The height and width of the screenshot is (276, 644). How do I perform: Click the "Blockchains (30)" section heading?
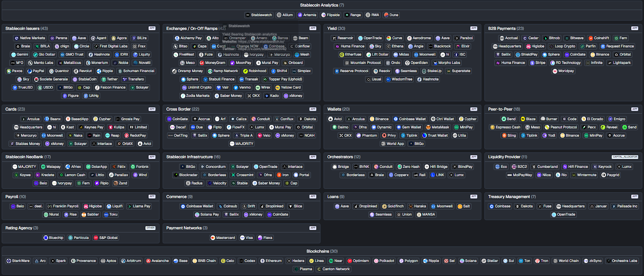322,251
